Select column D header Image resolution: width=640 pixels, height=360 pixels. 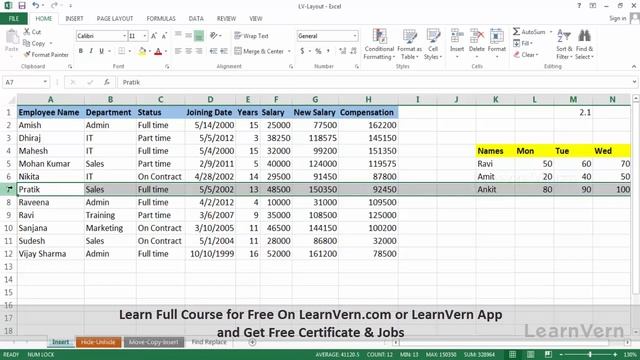210,99
